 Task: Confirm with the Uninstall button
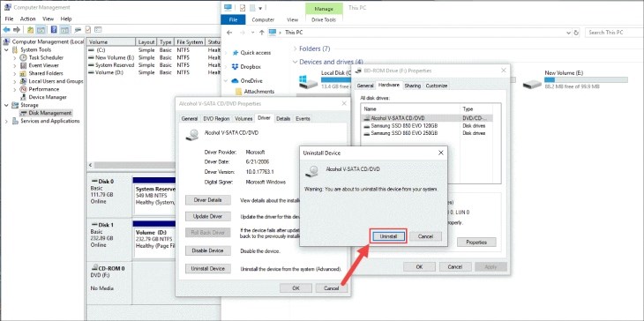pos(388,237)
